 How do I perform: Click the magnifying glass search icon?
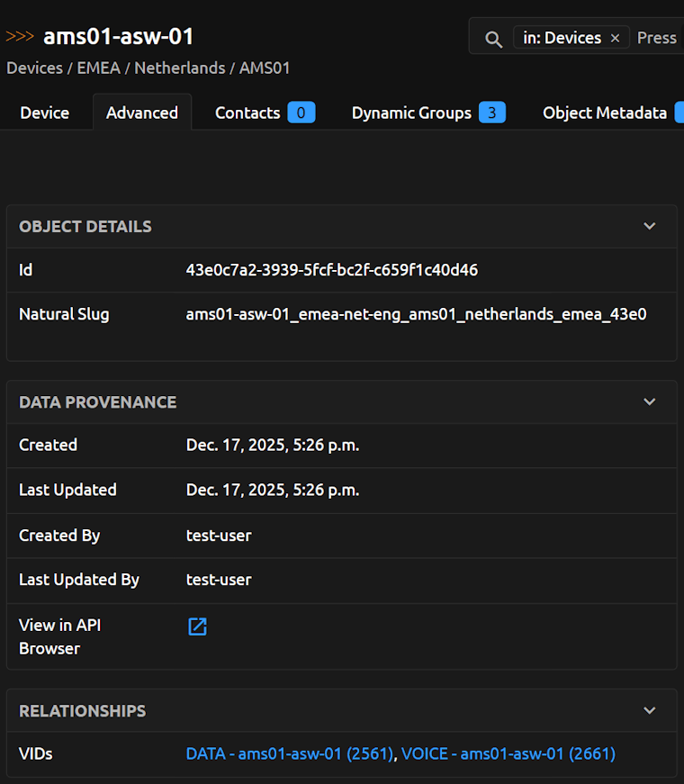point(493,39)
